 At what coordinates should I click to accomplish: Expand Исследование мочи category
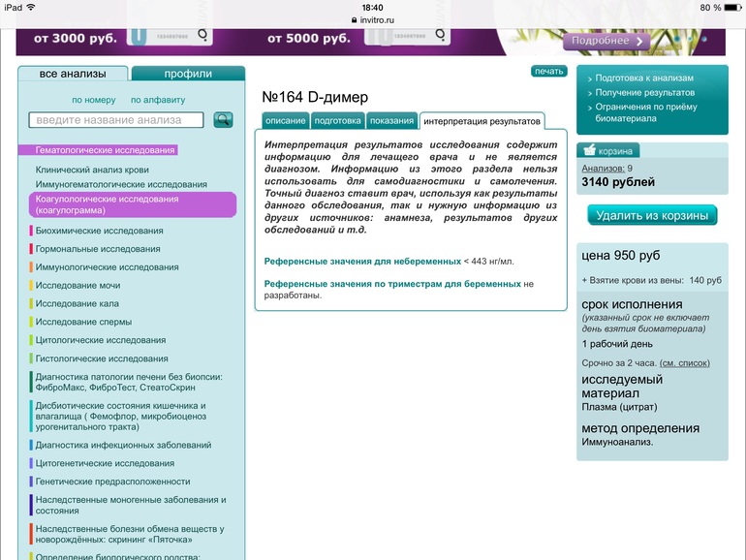(78, 286)
